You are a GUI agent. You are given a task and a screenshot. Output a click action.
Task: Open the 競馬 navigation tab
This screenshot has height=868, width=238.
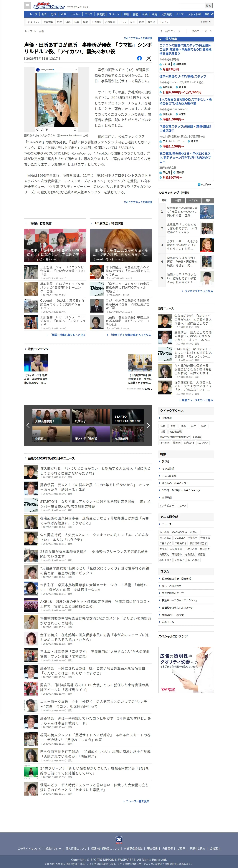(x=154, y=14)
